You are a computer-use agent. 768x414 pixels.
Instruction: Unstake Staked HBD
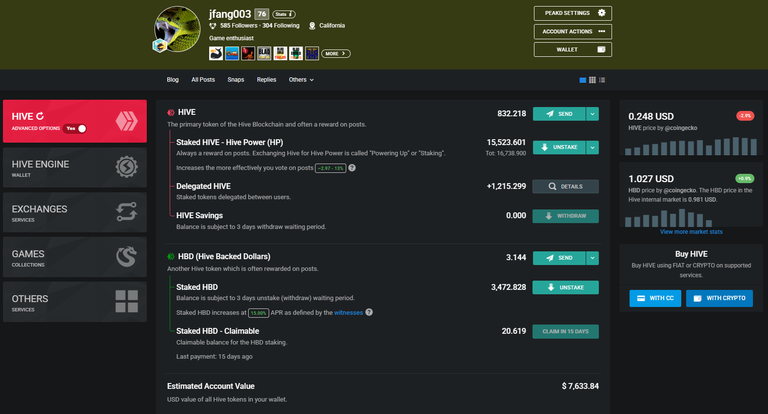(566, 287)
